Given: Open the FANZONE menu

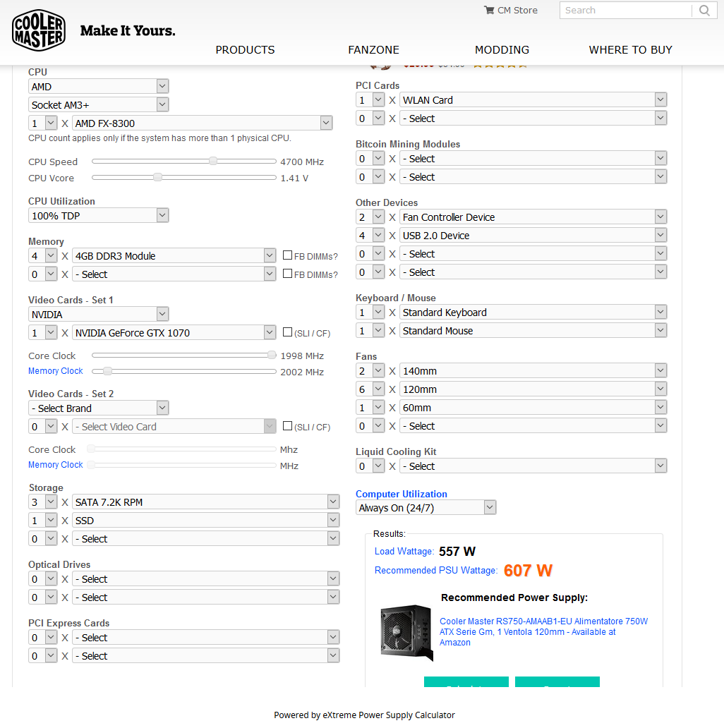Looking at the screenshot, I should (x=374, y=49).
